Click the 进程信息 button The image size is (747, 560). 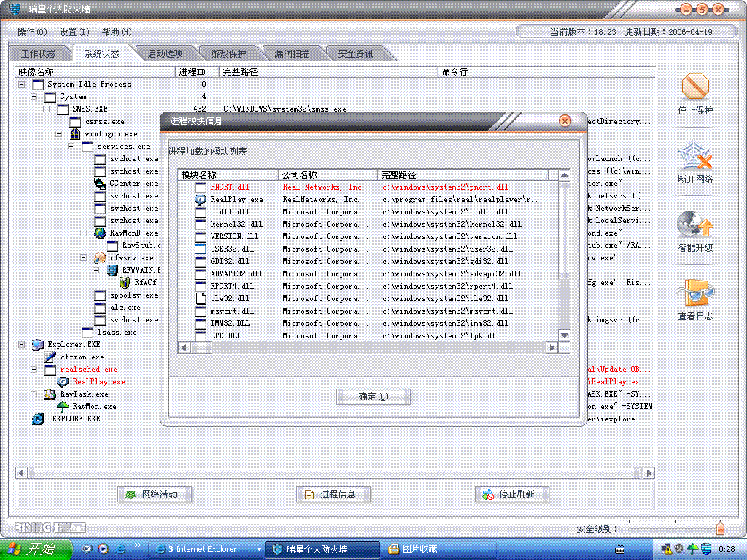333,494
